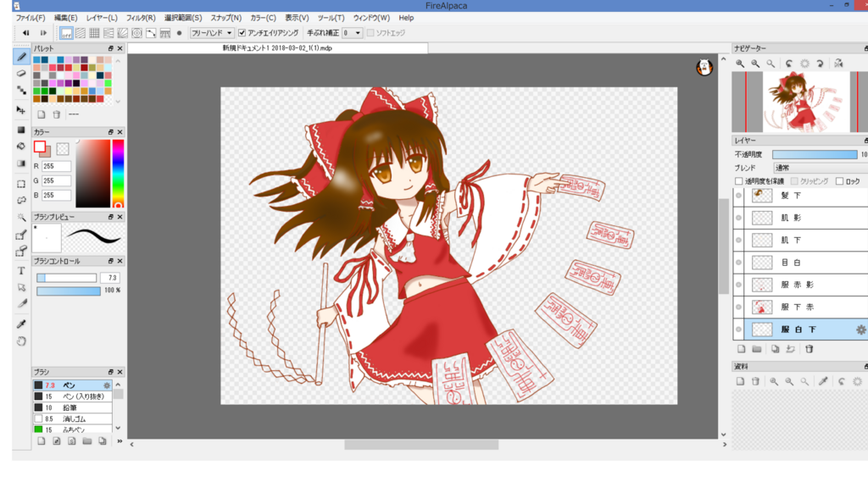Toggle visibility of 服 下 赤 layer
This screenshot has width=868, height=482.
click(738, 307)
